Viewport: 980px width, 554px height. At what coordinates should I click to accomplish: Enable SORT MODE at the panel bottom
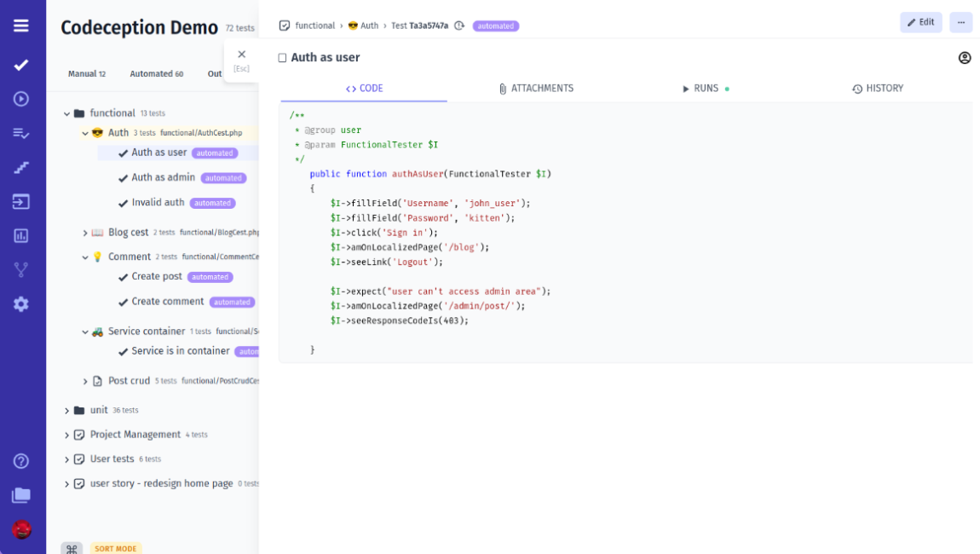115,548
